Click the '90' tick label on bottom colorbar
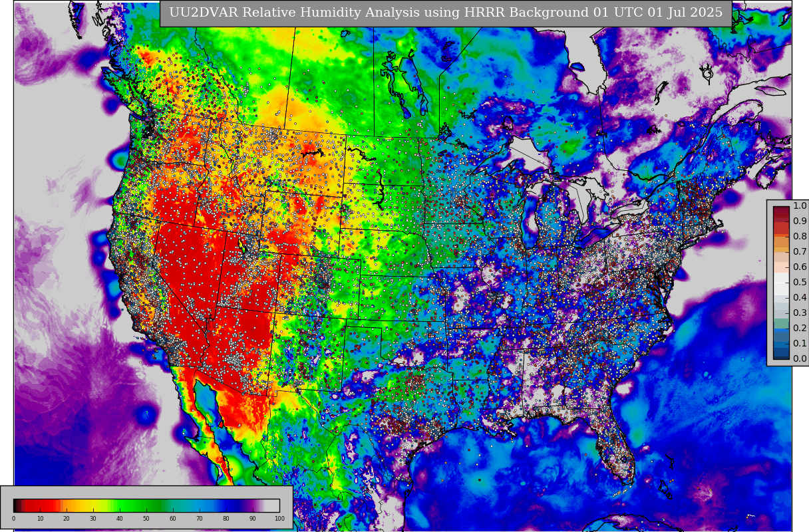The image size is (809, 532). pos(253,518)
